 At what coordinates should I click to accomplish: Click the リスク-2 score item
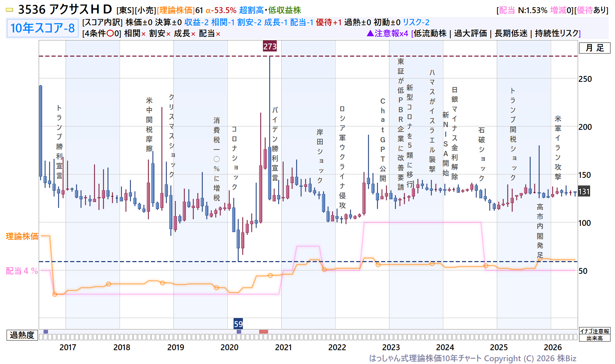point(416,22)
